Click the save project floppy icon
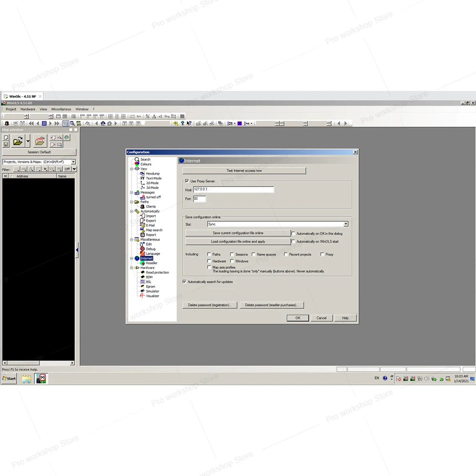 [6, 145]
